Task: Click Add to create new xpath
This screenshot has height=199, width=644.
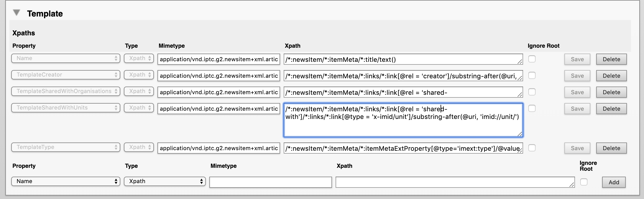Action: tap(614, 182)
